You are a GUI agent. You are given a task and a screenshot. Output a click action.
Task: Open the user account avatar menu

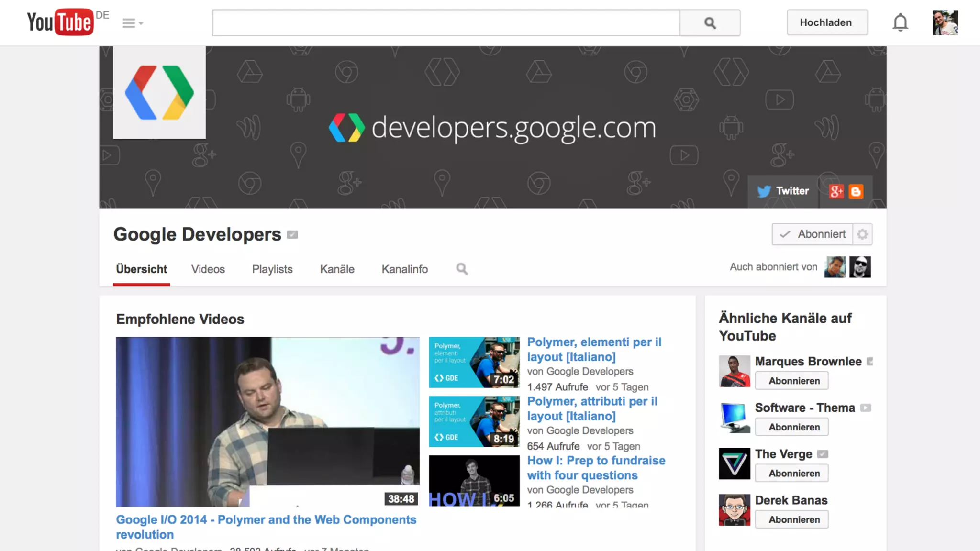pos(945,22)
